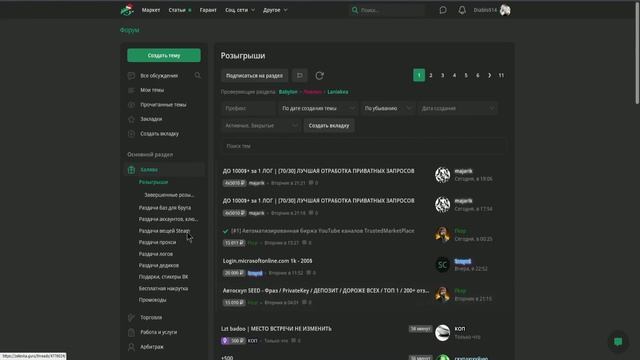Open Активные, Закрытые dropdown
The width and height of the screenshot is (640, 360).
pyautogui.click(x=260, y=126)
